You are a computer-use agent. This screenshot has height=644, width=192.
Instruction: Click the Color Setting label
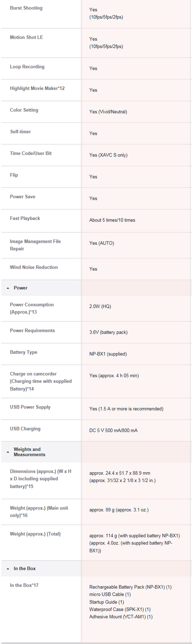pyautogui.click(x=24, y=110)
